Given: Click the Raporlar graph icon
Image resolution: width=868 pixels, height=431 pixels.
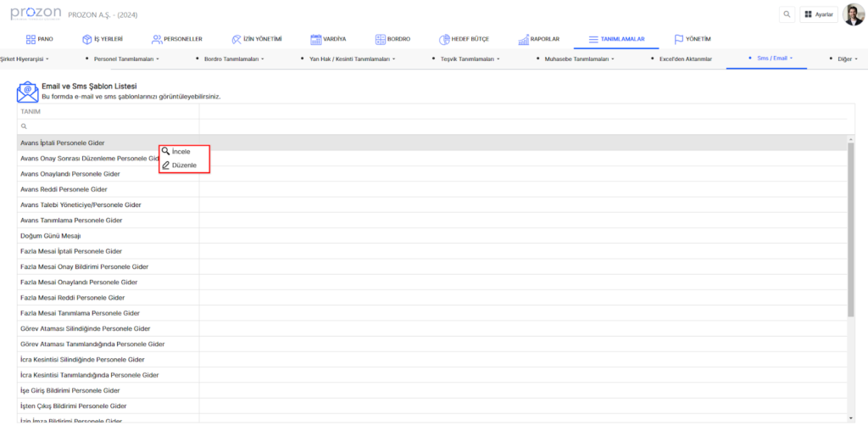Looking at the screenshot, I should 523,39.
